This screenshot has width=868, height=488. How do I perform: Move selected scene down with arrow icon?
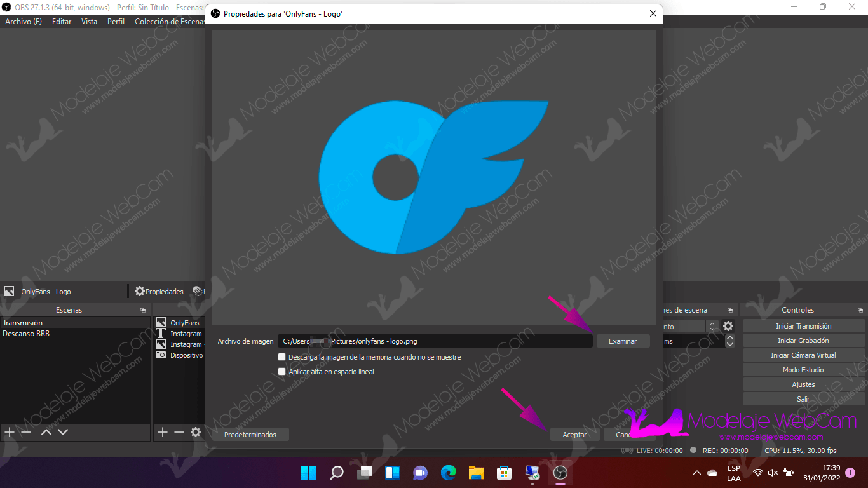point(63,432)
